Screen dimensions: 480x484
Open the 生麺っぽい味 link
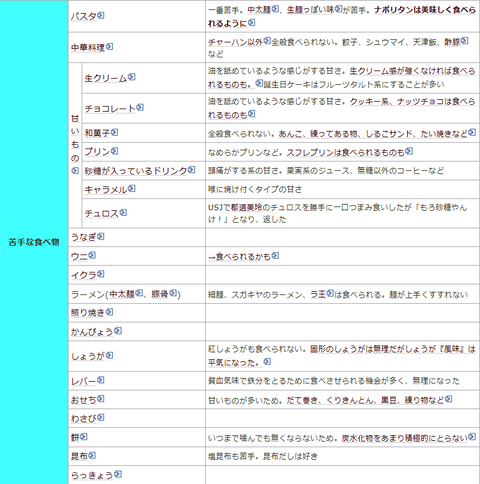[x=310, y=10]
